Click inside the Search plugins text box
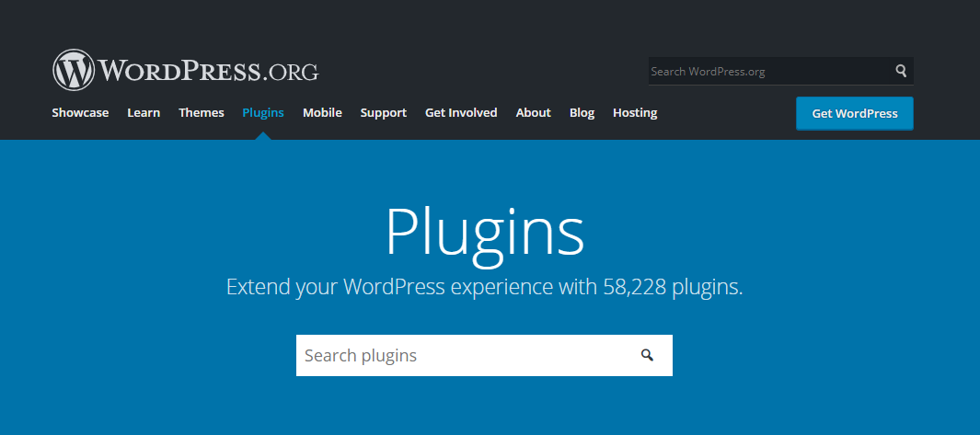980x435 pixels. 460,355
